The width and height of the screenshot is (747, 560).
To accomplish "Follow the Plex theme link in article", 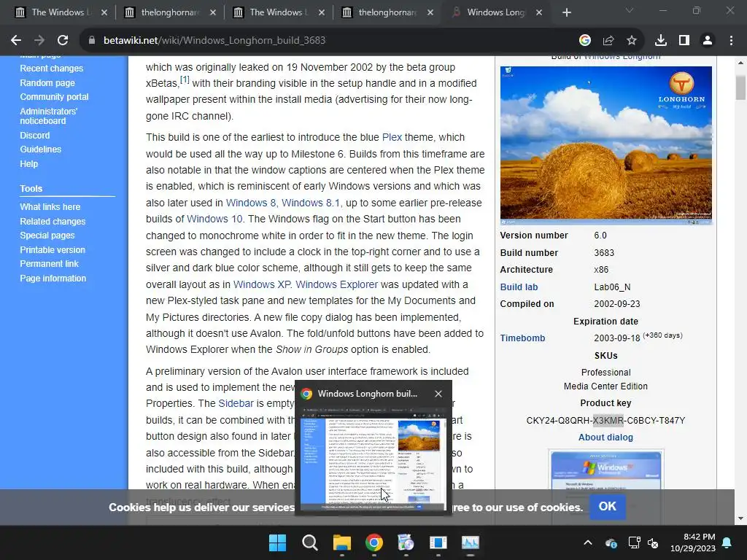I will tap(392, 137).
